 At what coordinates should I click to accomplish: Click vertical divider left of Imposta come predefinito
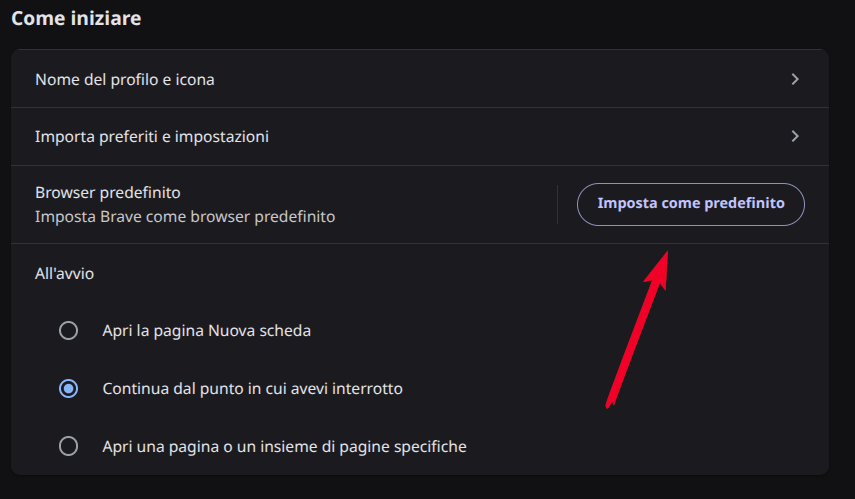coord(557,204)
